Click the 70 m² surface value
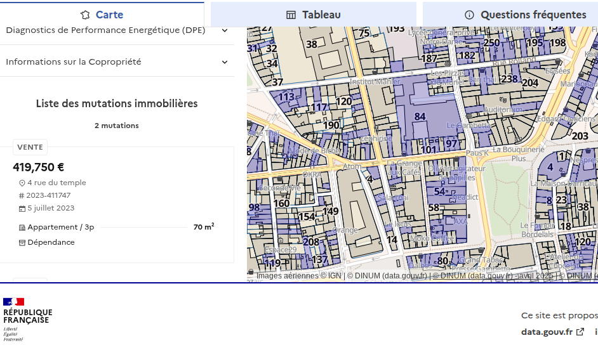 [204, 227]
